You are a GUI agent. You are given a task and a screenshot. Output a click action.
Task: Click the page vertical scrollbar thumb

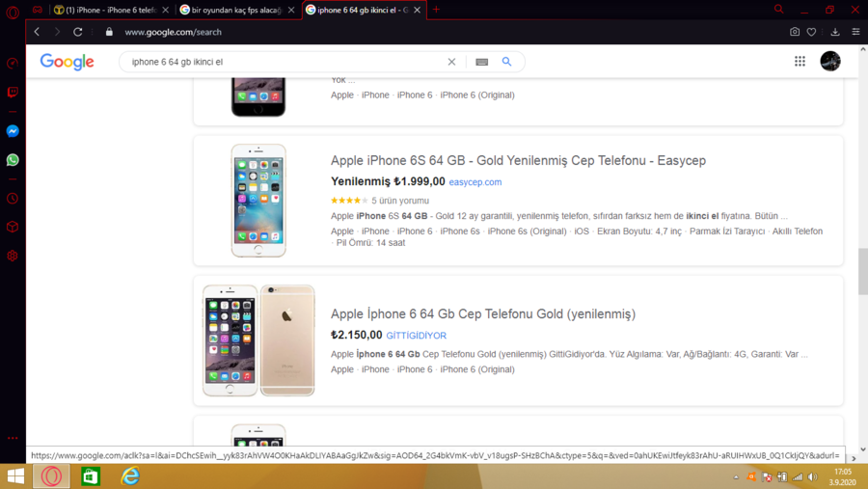pos(862,271)
